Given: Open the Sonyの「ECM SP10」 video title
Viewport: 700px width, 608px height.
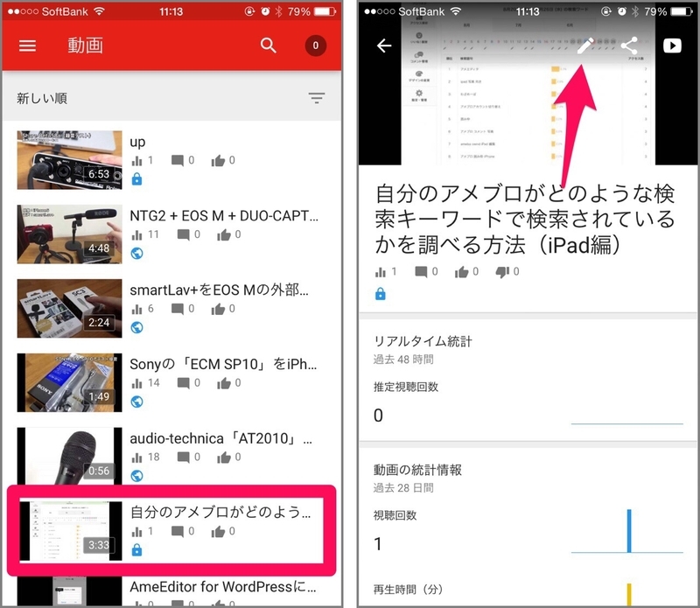Looking at the screenshot, I should coord(223,364).
